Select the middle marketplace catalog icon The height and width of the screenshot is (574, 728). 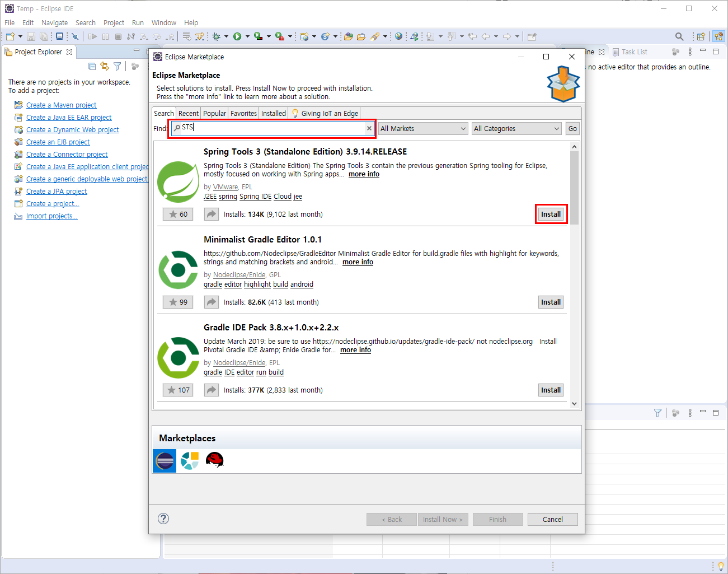pyautogui.click(x=190, y=460)
